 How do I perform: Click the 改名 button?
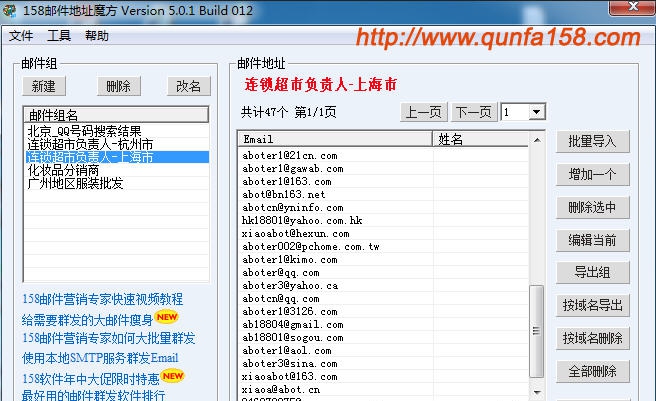tap(189, 86)
